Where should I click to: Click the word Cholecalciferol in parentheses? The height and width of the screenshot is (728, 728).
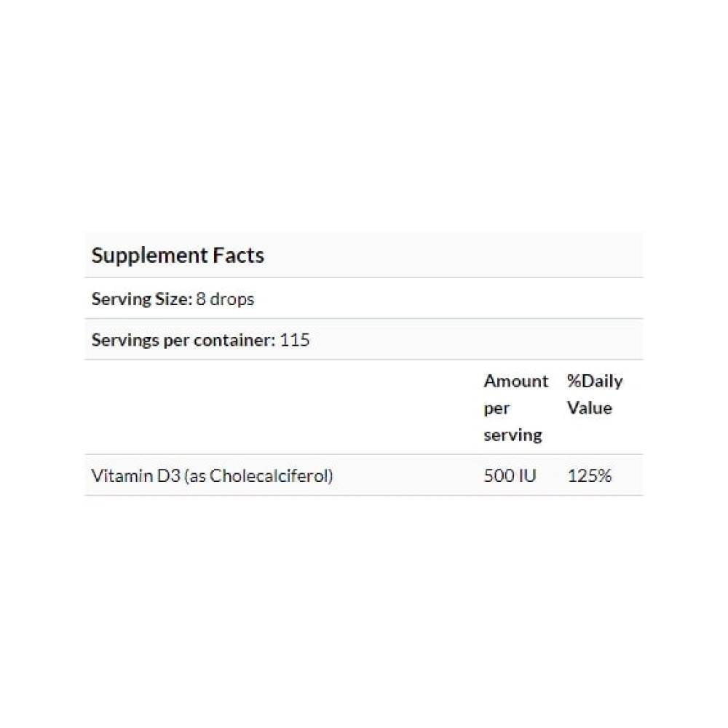tap(269, 476)
